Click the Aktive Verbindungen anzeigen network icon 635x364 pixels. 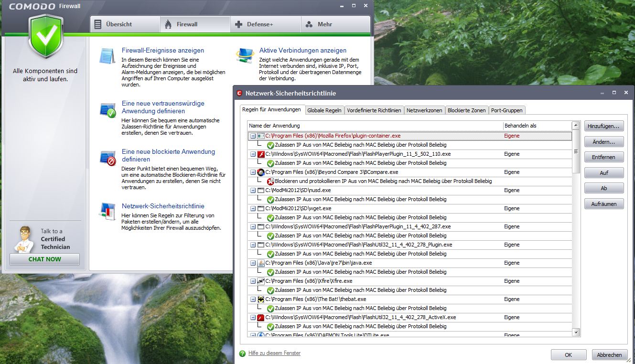click(245, 56)
